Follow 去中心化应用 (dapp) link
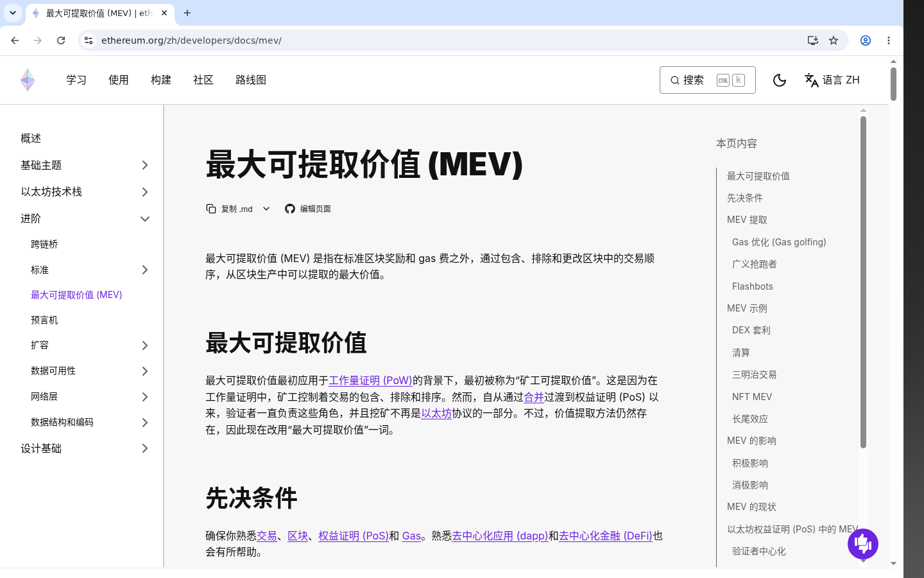The width and height of the screenshot is (924, 578). [x=500, y=536]
